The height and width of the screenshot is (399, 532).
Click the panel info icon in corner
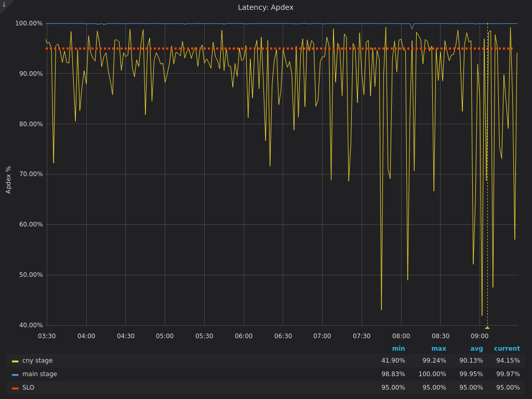click(4, 5)
